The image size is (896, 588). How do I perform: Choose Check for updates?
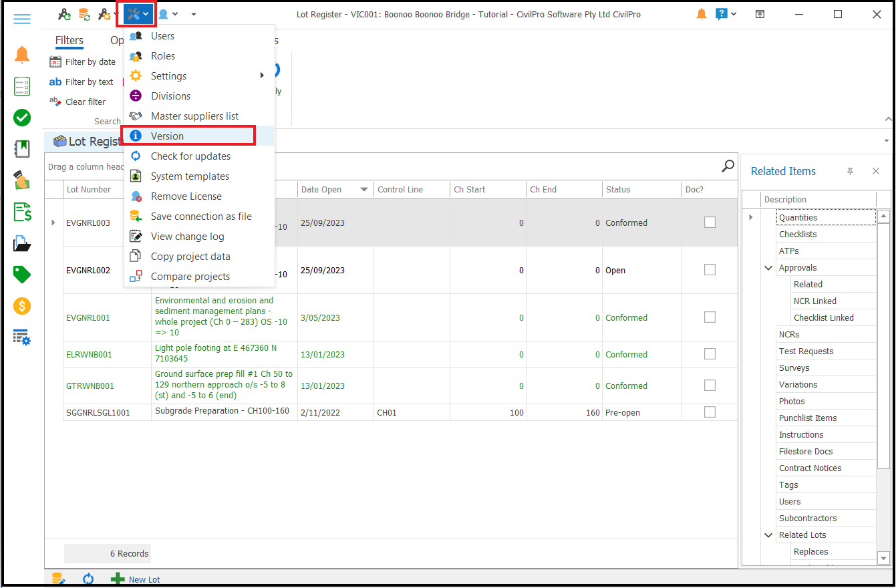tap(198, 156)
